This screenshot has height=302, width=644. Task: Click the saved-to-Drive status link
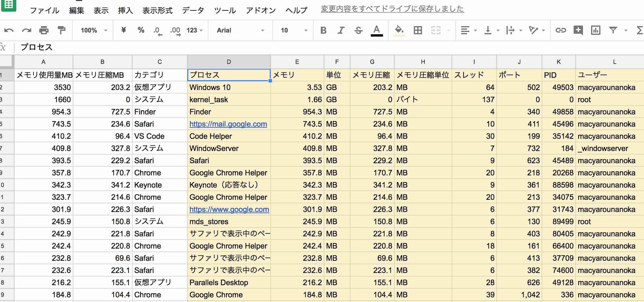(392, 9)
